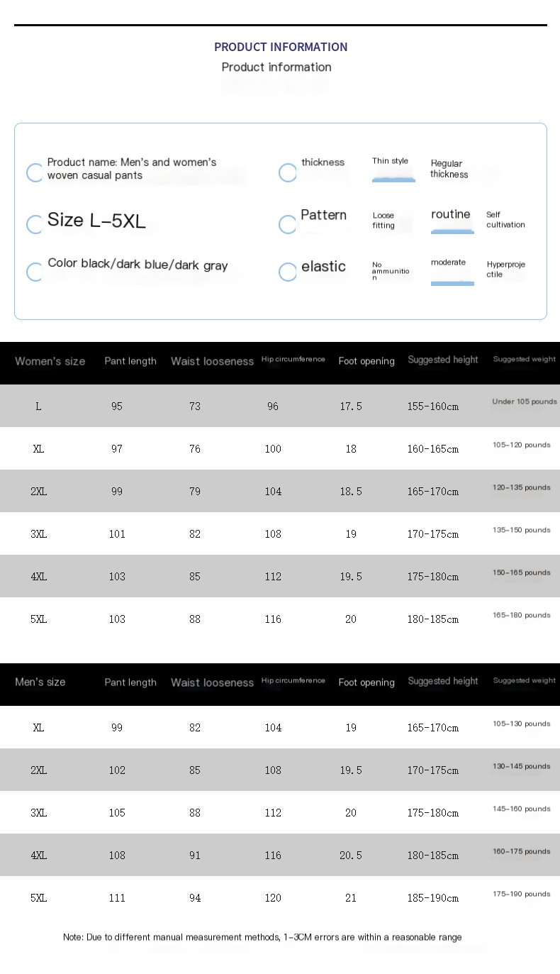Click "Pant length" header in the women's table
This screenshot has width=560, height=974.
point(130,361)
